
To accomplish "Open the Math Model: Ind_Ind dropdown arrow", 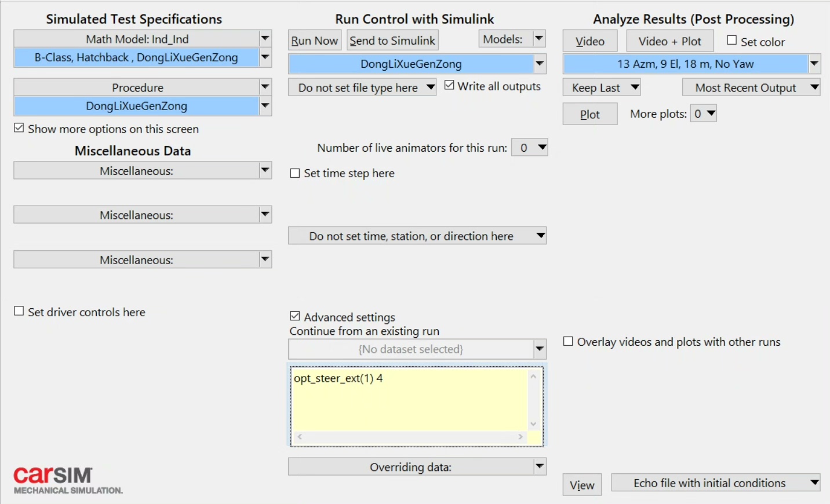I will pos(265,39).
